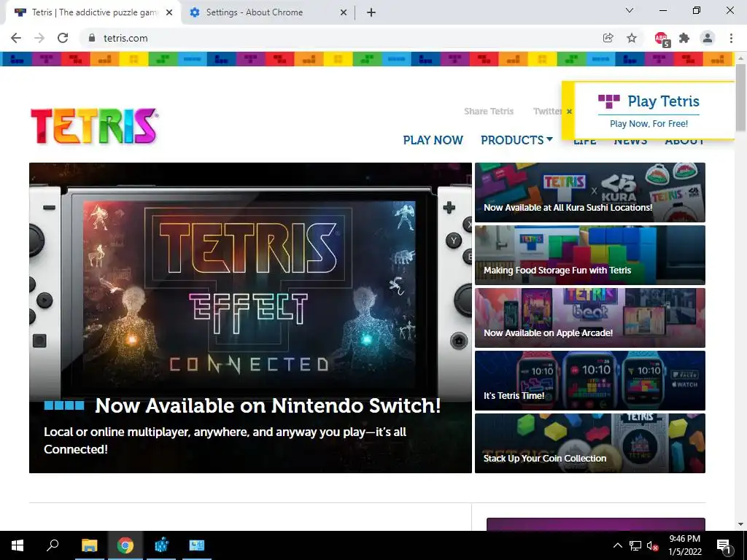
Task: Click Play Now, For Free! link
Action: coord(649,124)
